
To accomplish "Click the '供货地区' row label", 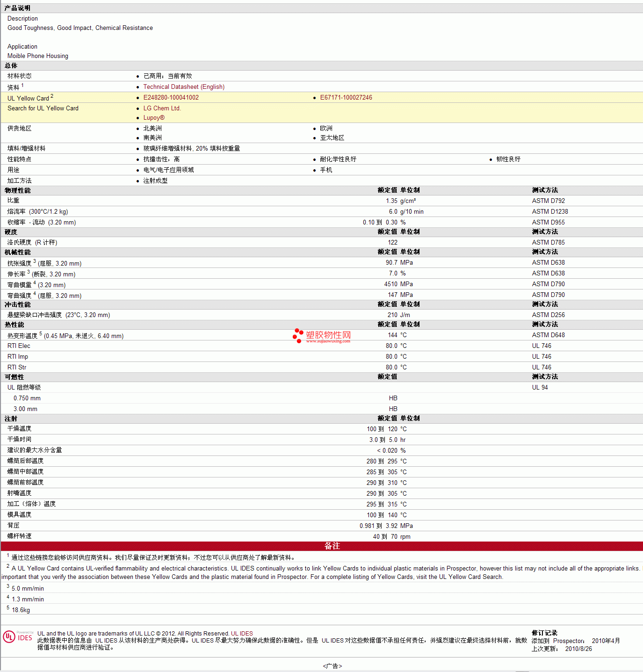I will pyautogui.click(x=20, y=129).
